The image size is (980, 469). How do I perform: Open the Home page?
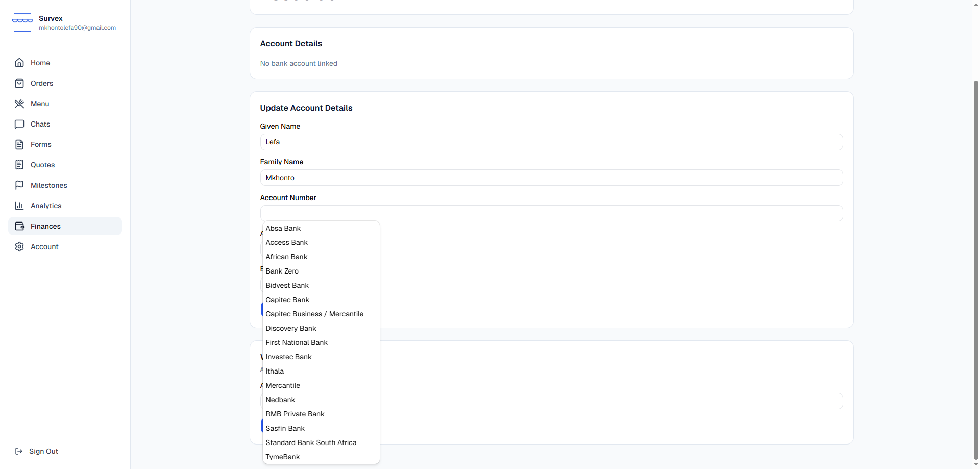point(65,63)
